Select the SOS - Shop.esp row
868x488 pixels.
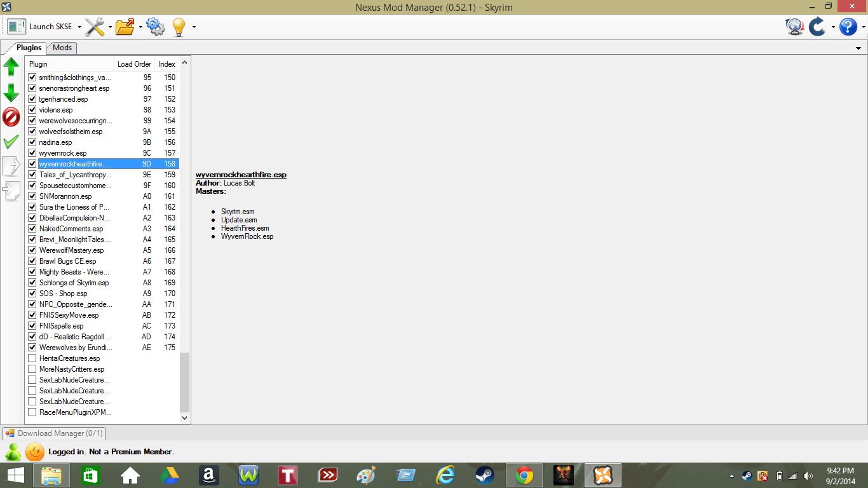tap(102, 294)
